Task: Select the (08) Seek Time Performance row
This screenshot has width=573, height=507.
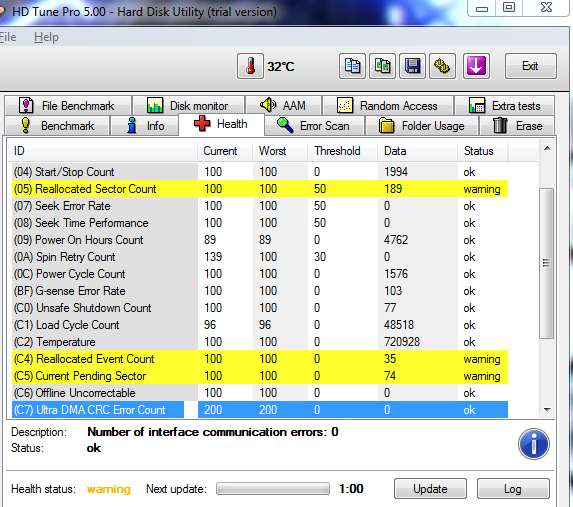Action: click(x=260, y=223)
